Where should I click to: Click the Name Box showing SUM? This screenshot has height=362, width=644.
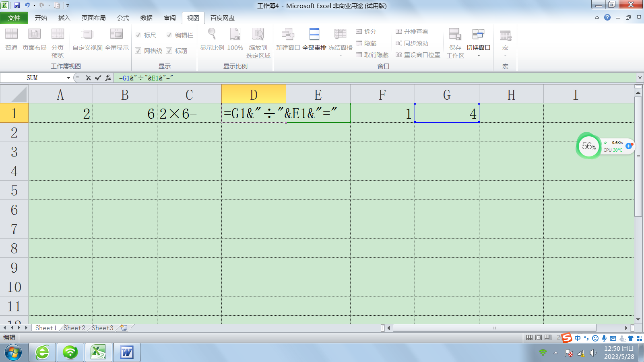point(32,78)
